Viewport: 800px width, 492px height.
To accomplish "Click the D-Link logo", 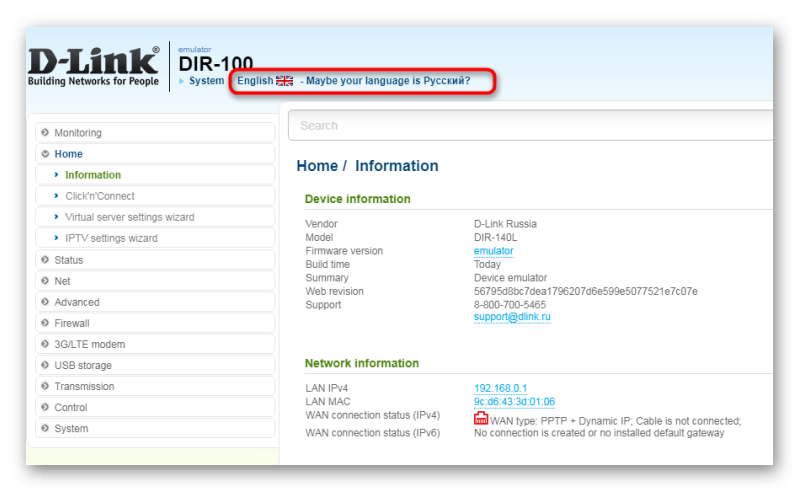I will [93, 66].
